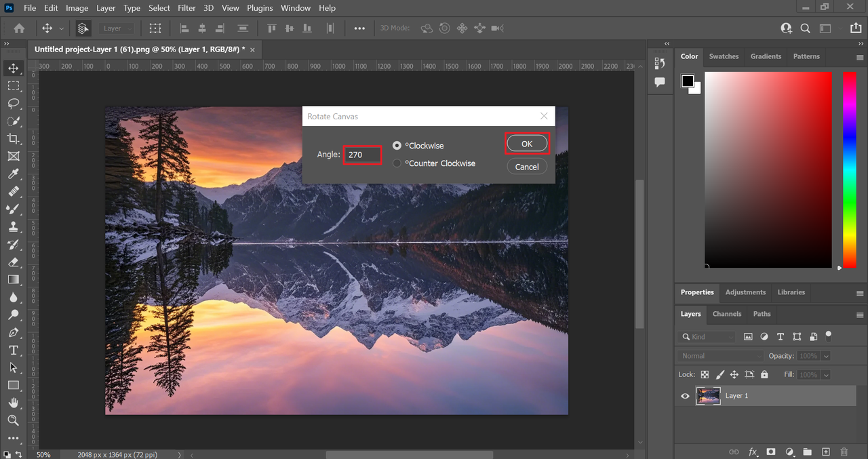Viewport: 868px width, 459px height.
Task: Select the Eraser tool
Action: [x=13, y=262]
